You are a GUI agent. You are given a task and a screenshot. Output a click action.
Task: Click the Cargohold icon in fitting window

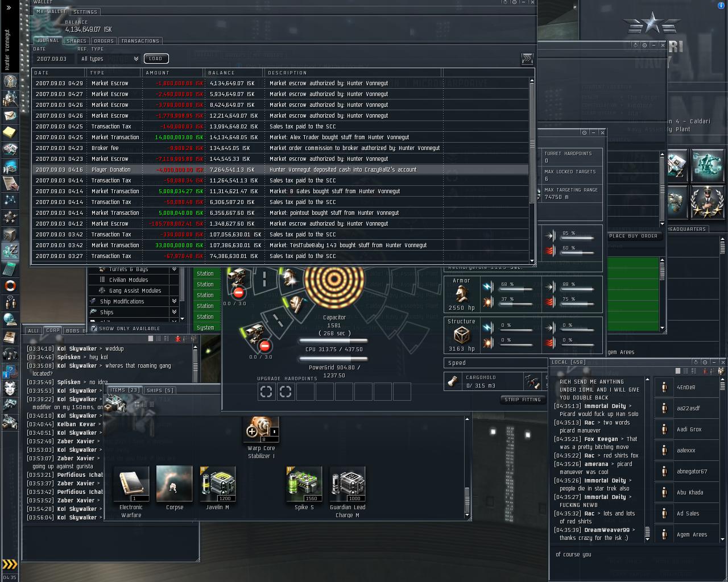[x=453, y=381]
